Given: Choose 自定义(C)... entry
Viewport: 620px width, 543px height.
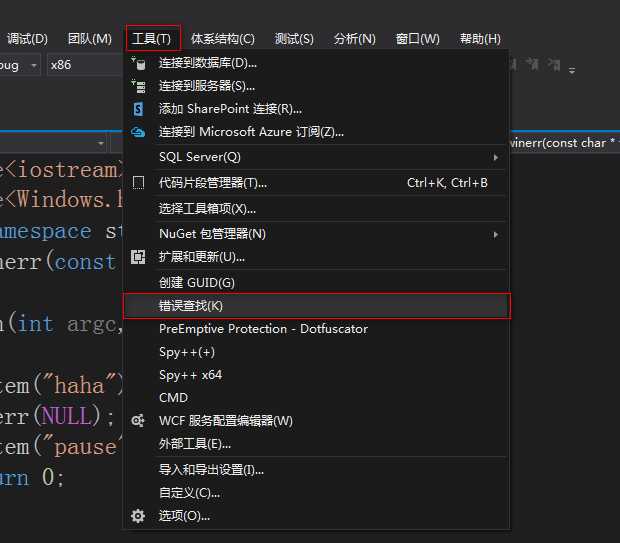Looking at the screenshot, I should [316, 493].
